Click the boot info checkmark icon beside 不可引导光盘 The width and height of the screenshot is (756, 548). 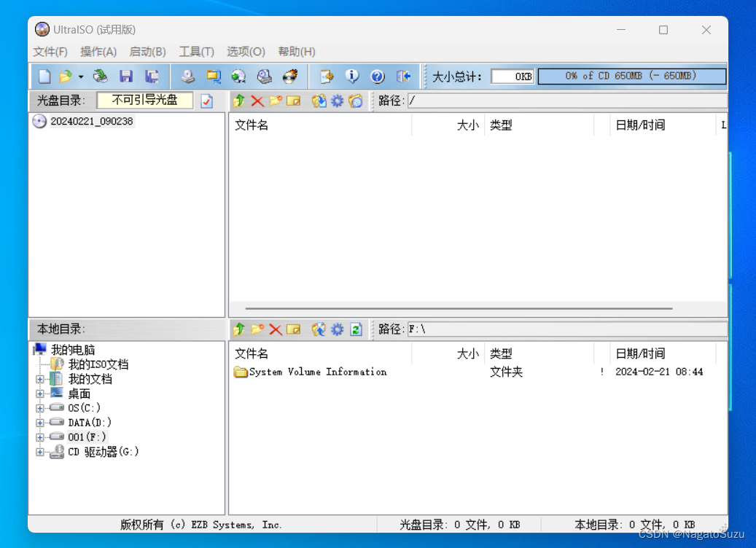tap(207, 101)
